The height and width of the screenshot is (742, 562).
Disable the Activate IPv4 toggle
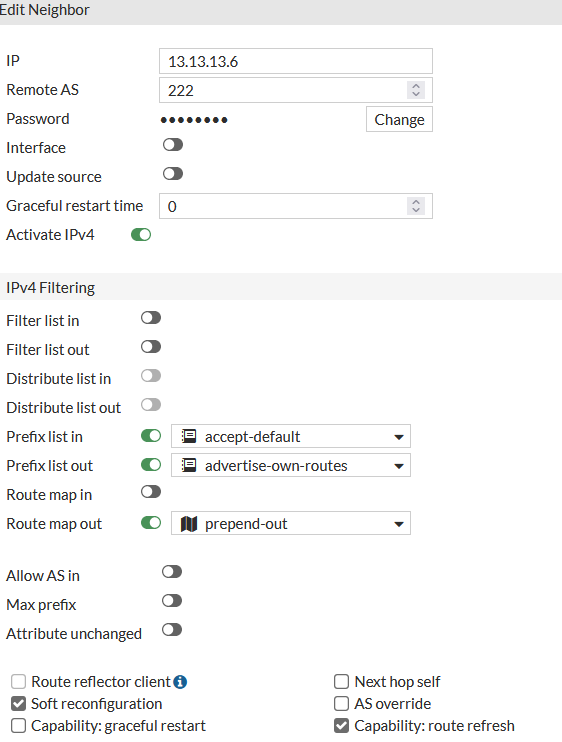pos(141,235)
